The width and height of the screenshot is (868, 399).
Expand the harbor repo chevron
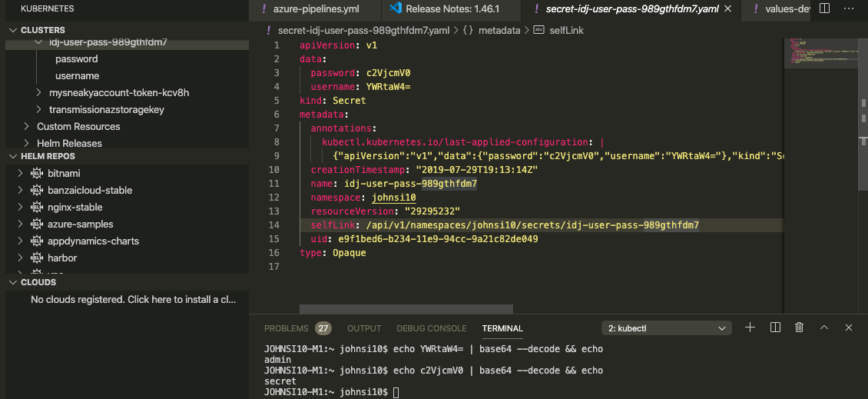20,258
